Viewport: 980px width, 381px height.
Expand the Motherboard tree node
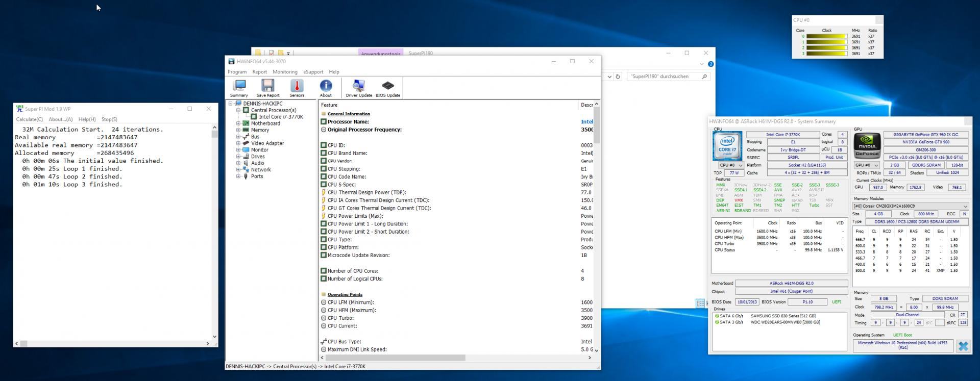click(238, 123)
